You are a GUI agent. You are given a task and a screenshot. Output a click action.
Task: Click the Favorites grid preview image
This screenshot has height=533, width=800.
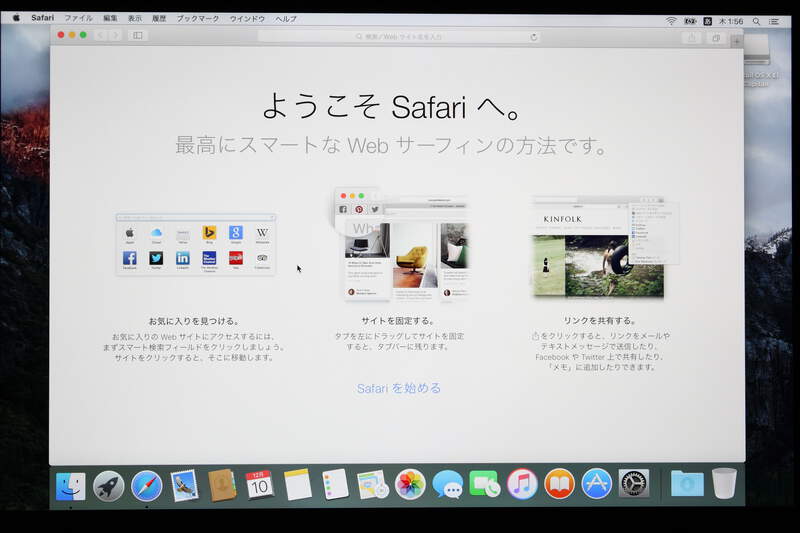tap(195, 244)
